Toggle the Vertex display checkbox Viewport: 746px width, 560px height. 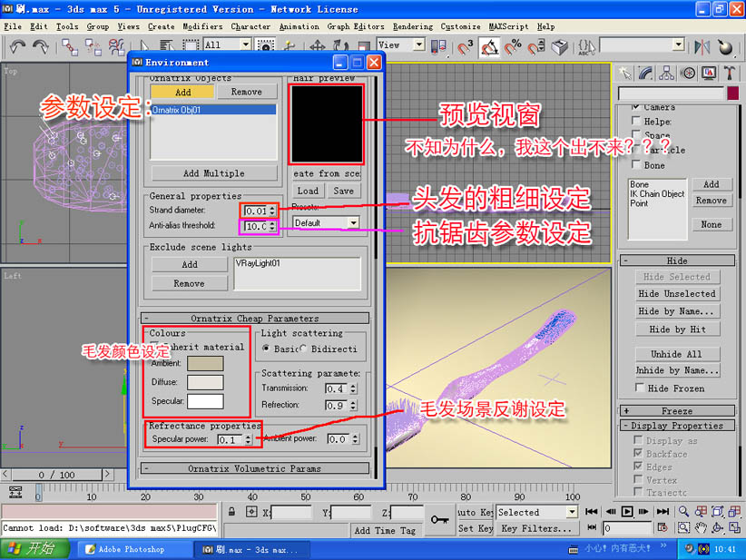point(639,479)
